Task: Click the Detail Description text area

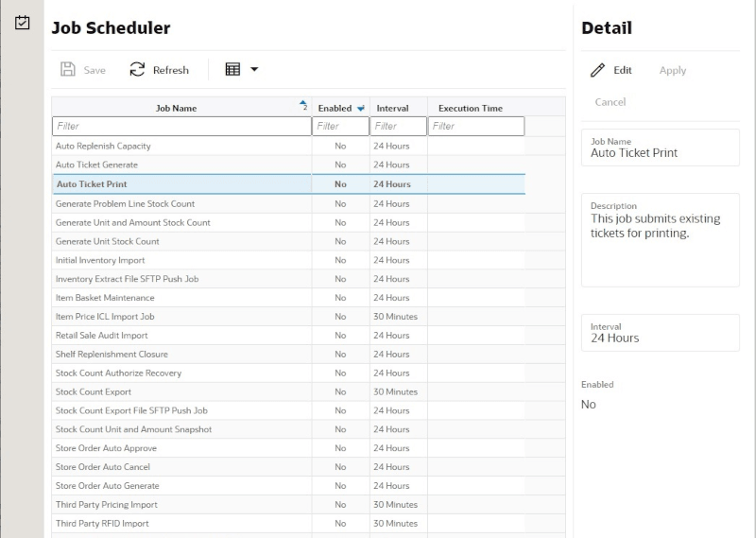Action: (x=660, y=240)
